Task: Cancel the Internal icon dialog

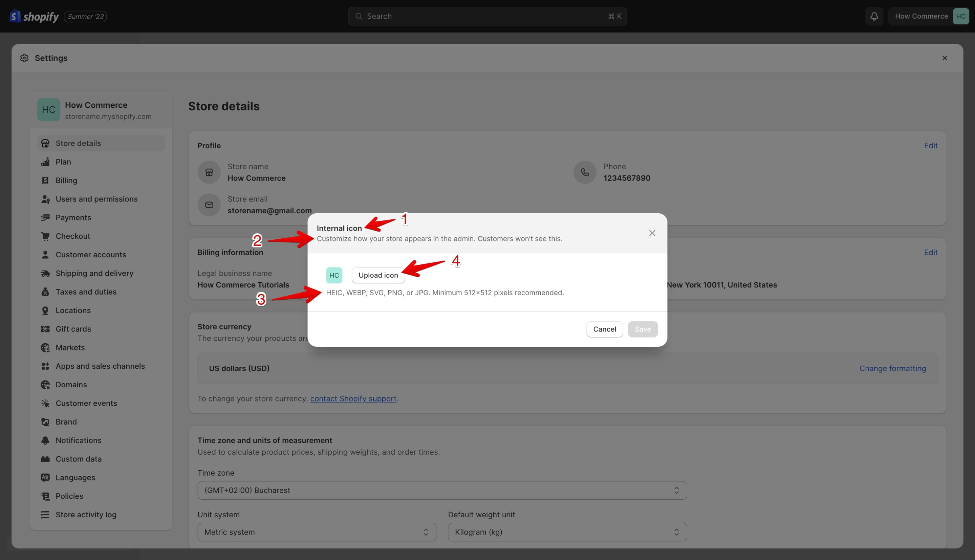Action: [604, 329]
